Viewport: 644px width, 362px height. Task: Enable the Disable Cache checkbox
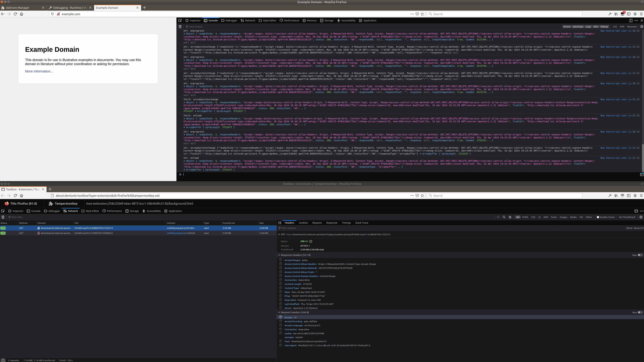coord(598,217)
